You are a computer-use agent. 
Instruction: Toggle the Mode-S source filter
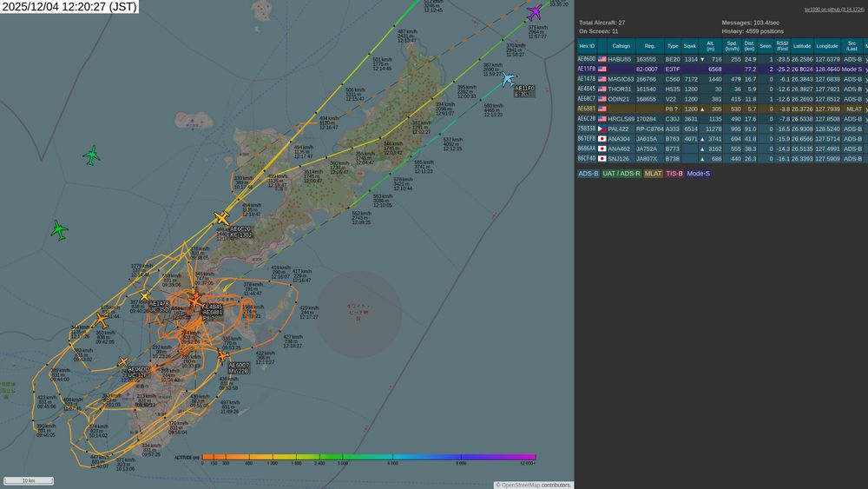(698, 174)
